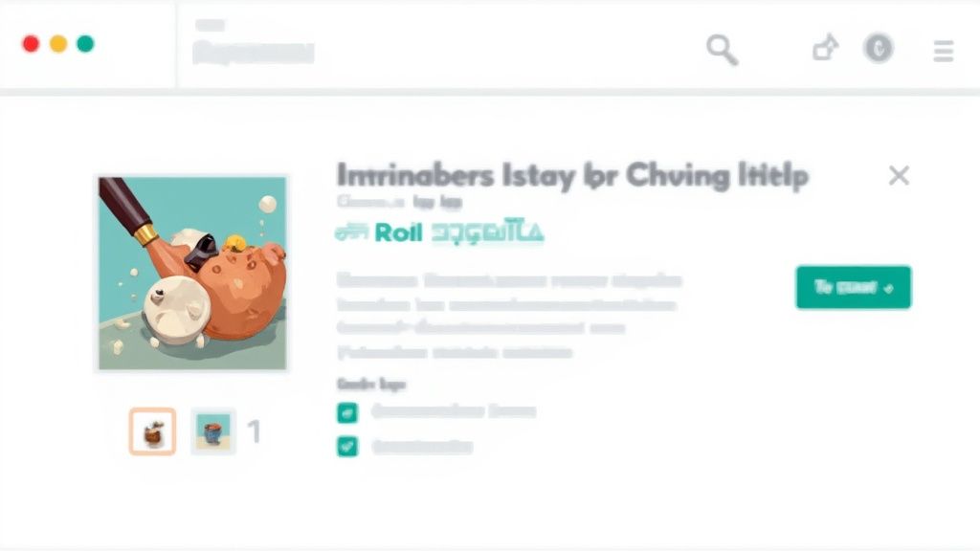
Task: Click the blurred header title text
Action: (253, 53)
